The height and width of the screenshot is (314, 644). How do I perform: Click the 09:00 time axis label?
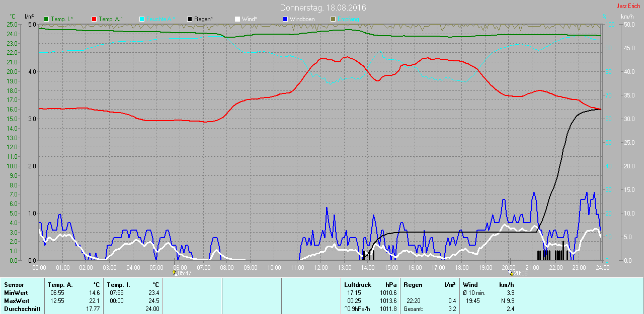click(251, 268)
